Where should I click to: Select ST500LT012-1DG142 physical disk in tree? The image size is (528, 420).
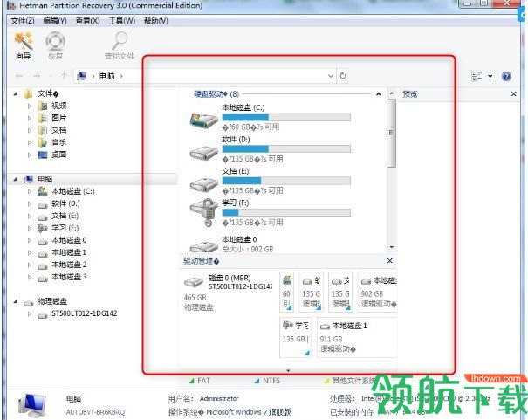click(84, 313)
